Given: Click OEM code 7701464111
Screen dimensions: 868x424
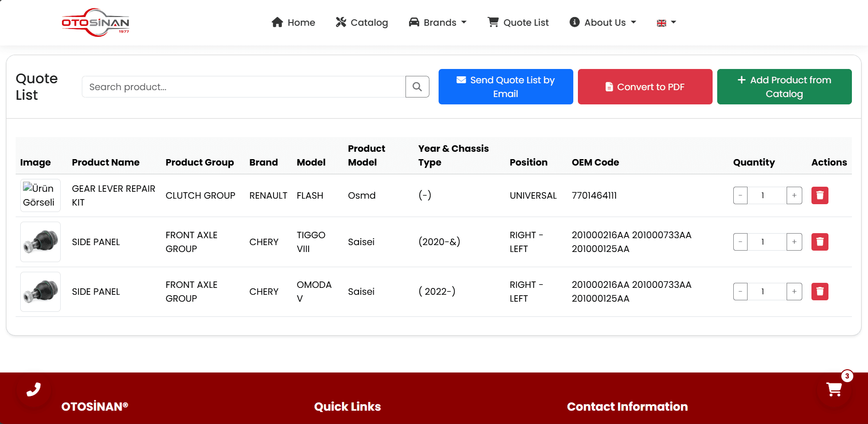Looking at the screenshot, I should [594, 195].
